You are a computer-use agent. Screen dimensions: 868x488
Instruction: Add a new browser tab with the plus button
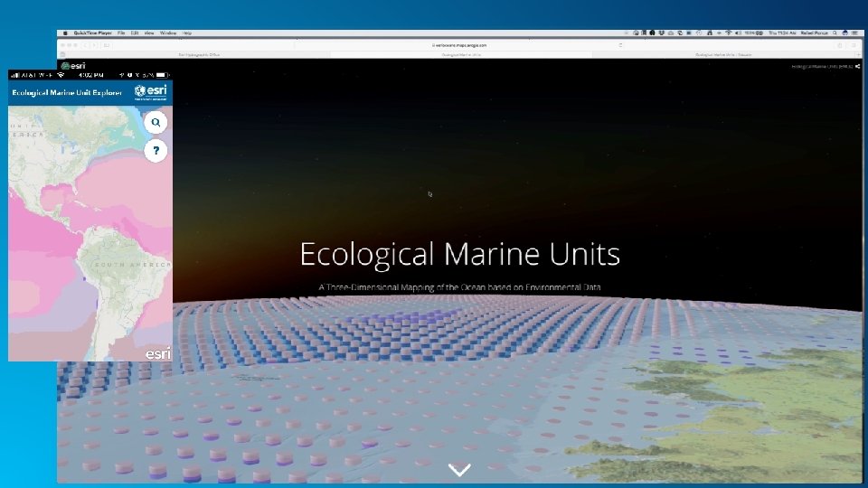[858, 55]
